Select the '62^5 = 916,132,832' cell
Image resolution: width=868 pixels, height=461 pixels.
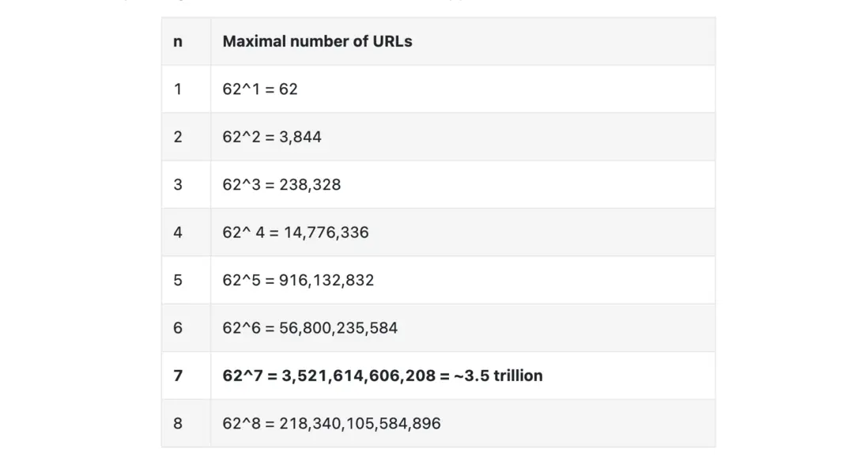point(298,280)
